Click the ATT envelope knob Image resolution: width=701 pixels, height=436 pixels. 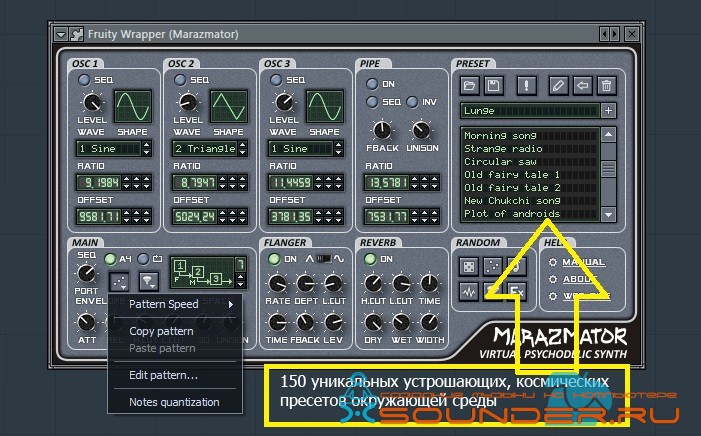pos(85,322)
